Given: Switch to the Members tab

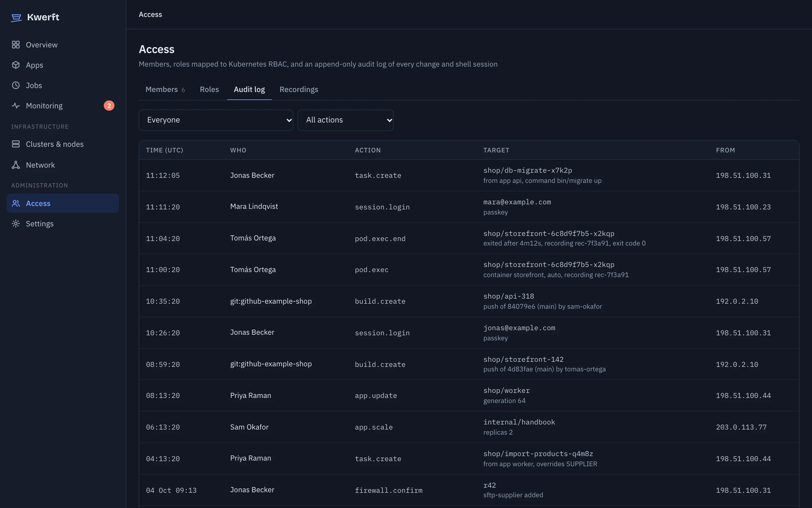Looking at the screenshot, I should click(165, 89).
